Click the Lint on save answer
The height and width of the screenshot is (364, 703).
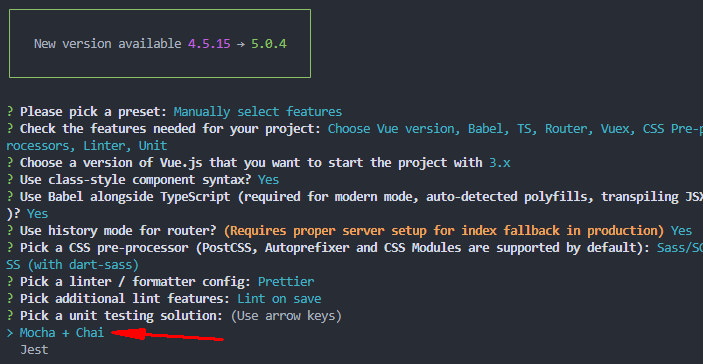tap(279, 299)
